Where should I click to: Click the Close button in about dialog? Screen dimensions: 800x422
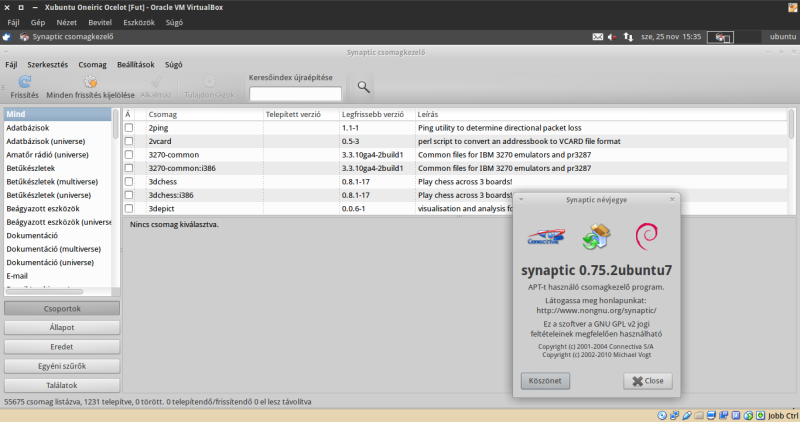pyautogui.click(x=647, y=381)
